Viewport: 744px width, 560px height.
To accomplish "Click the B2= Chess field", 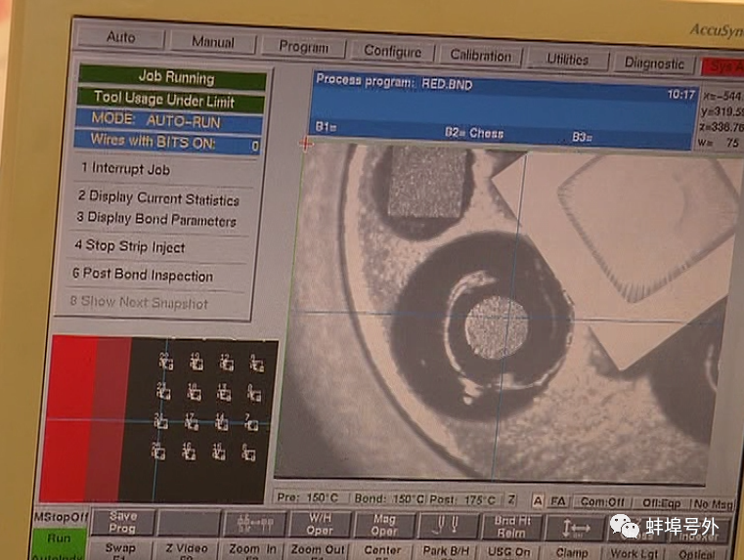I will [x=474, y=133].
